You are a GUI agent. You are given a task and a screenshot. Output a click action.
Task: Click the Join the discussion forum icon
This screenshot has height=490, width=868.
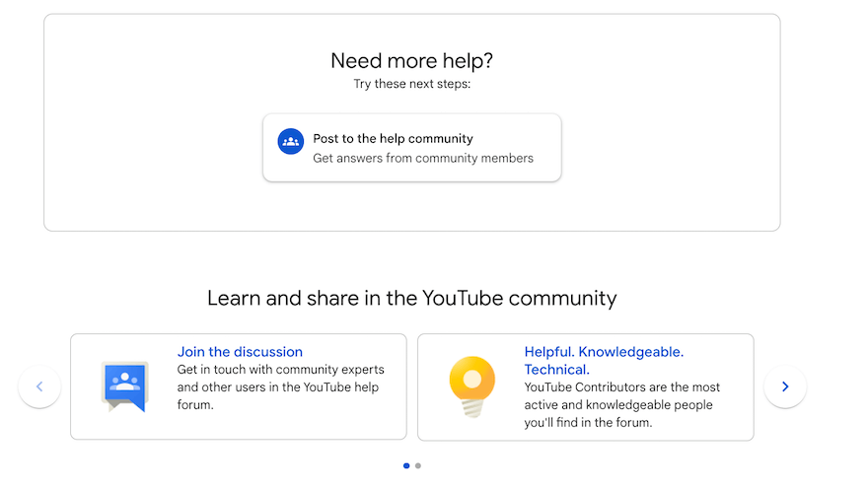[x=125, y=386]
